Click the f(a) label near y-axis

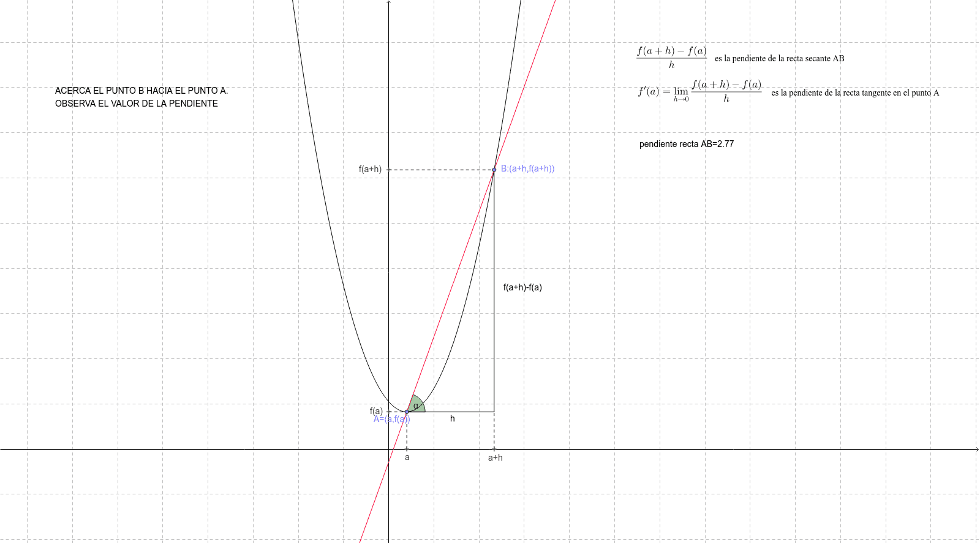(376, 411)
